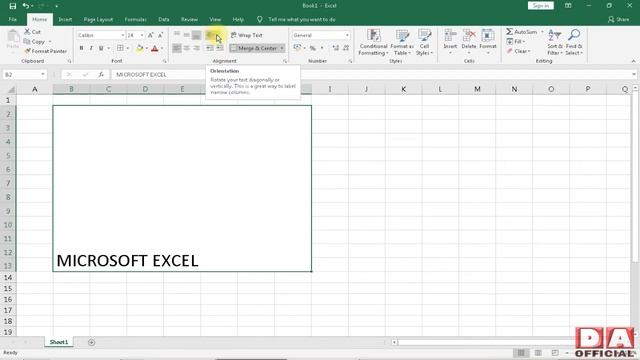Set Top Align vertical alignment

click(177, 36)
